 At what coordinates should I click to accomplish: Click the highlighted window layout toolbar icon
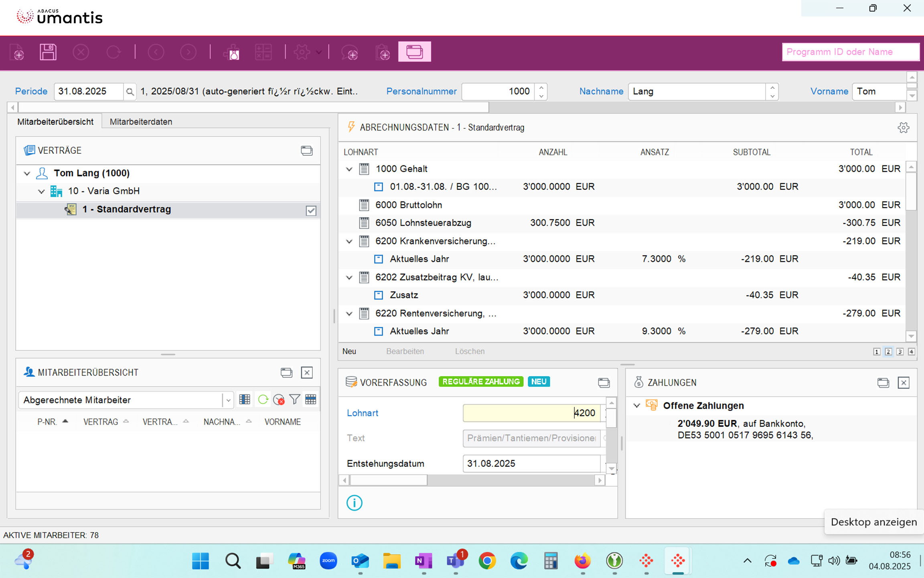pos(414,52)
